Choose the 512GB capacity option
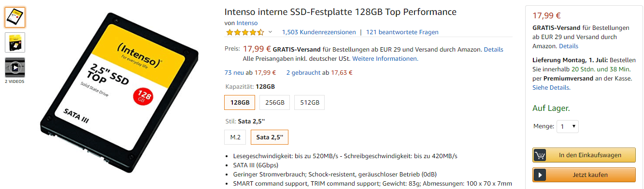 coord(309,103)
